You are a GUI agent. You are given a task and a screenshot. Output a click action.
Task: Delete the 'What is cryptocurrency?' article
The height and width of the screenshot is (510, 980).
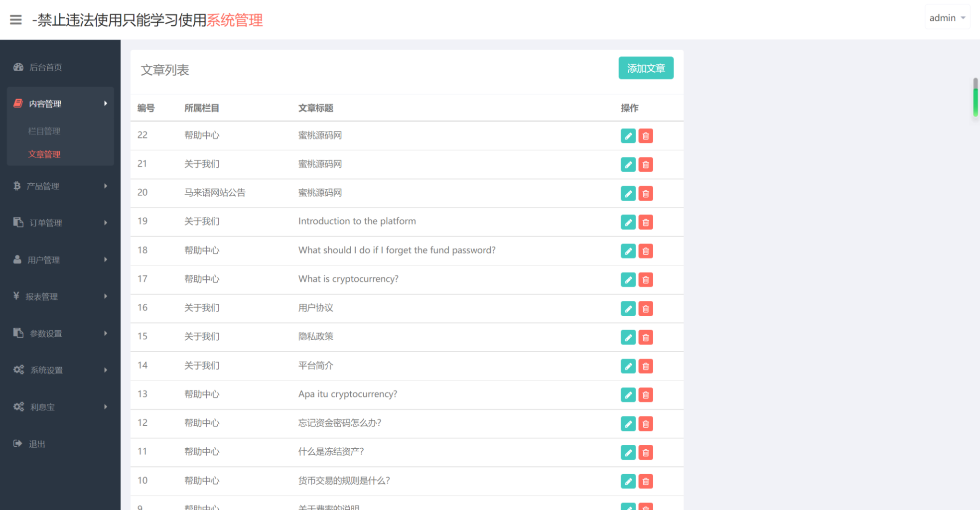pos(646,280)
